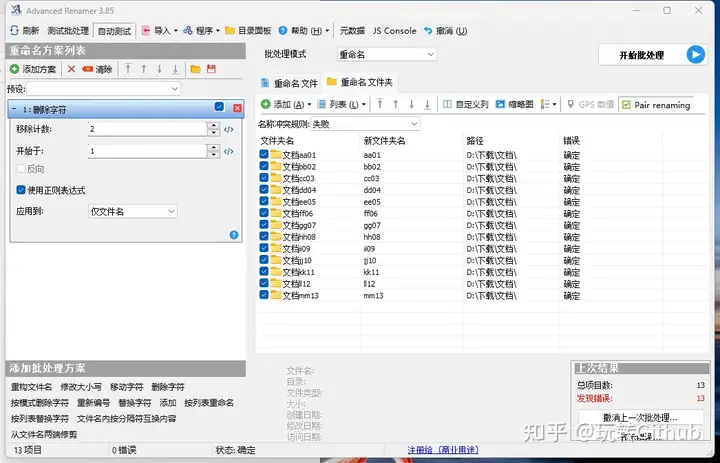The image size is (720, 463).
Task: Insert tag via </> icon beside 移除计数
Action: [x=229, y=130]
